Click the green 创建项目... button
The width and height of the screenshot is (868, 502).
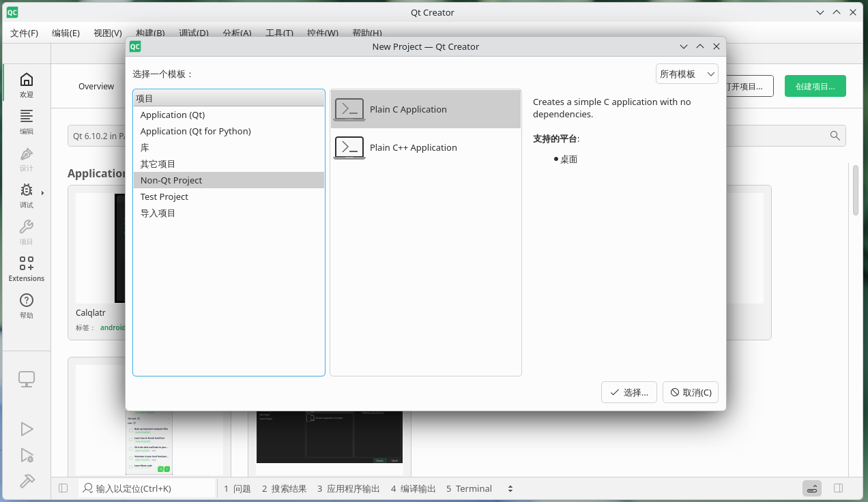[x=815, y=86]
